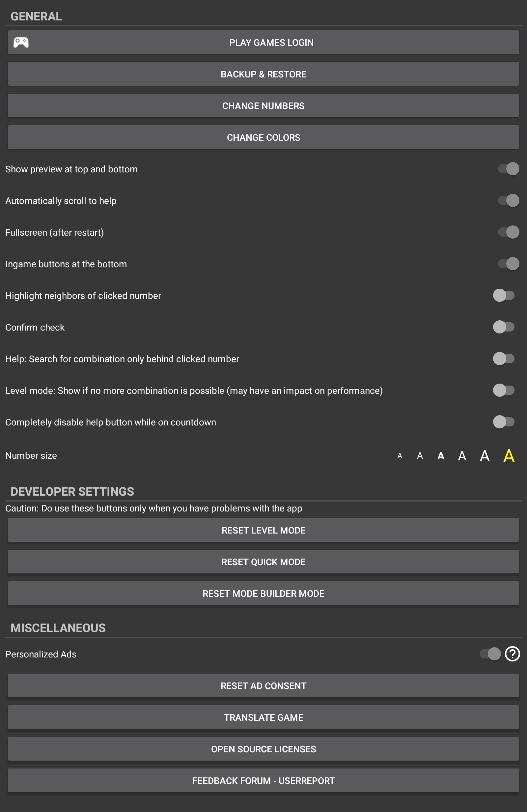Enable Highlight neighbors of clicked number
Image resolution: width=527 pixels, height=812 pixels.
point(504,296)
